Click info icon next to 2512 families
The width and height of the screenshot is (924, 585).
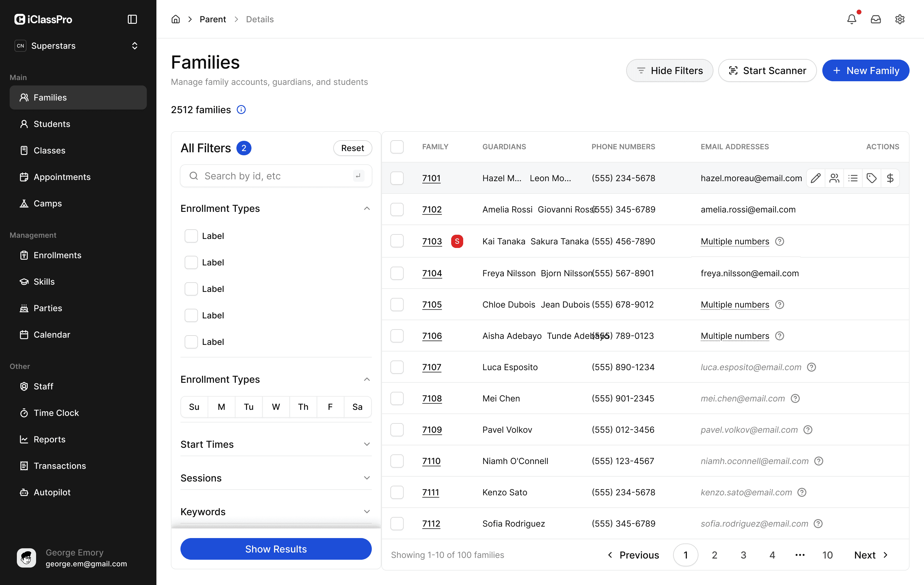click(241, 110)
